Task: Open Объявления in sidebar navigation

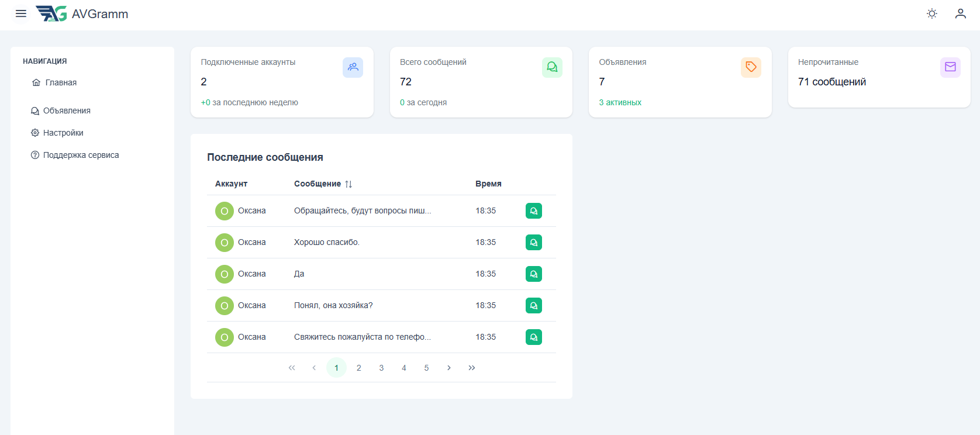Action: [x=67, y=111]
